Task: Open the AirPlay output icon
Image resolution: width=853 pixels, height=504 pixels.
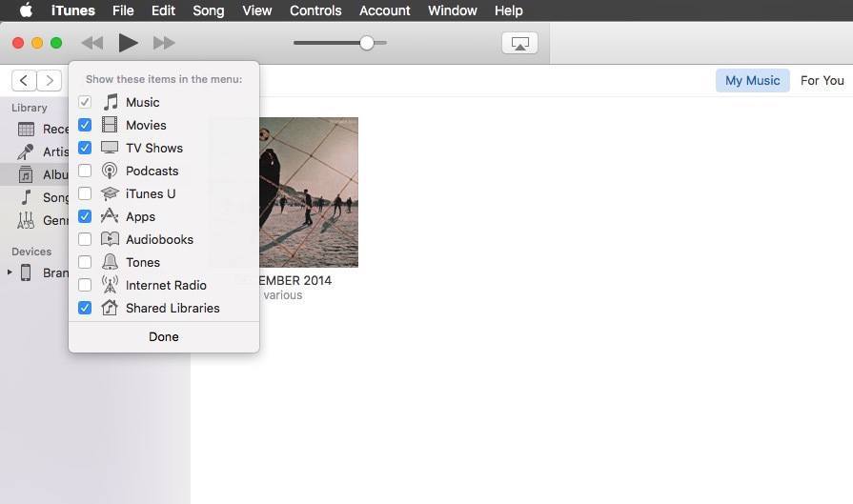Action: coord(519,43)
